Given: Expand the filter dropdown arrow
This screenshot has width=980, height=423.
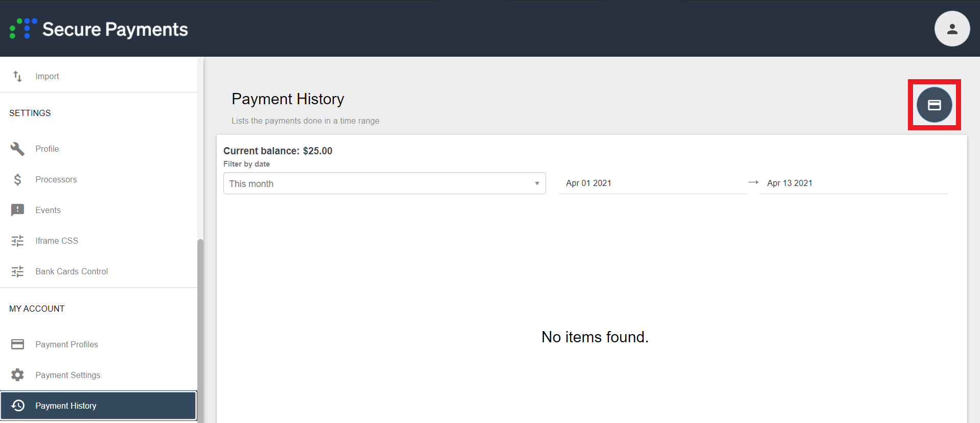Looking at the screenshot, I should [x=537, y=183].
